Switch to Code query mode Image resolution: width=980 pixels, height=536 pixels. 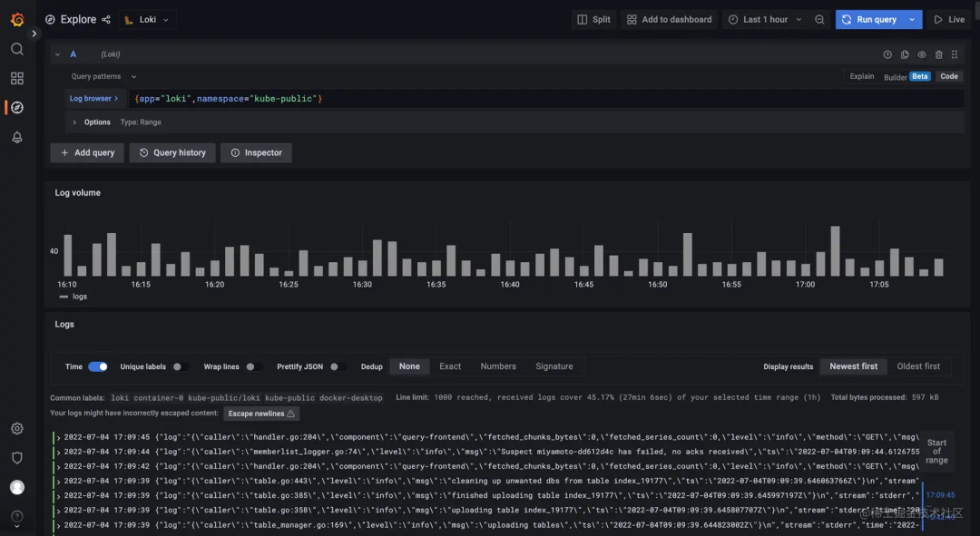tap(949, 76)
